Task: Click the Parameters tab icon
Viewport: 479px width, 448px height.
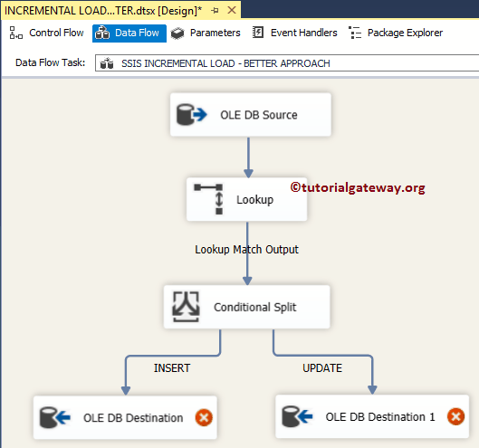Action: [177, 33]
